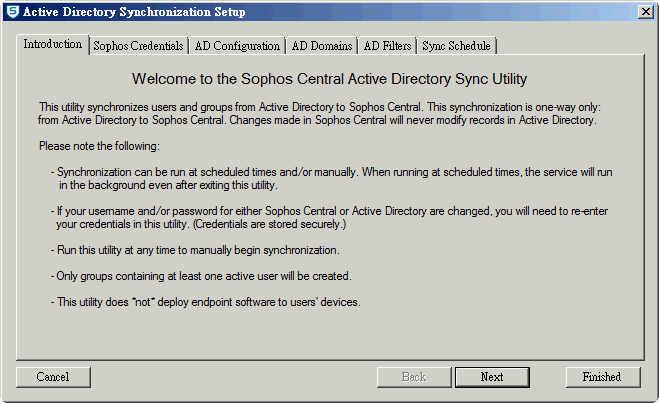Click the 'Only groups containing at least one active user' line
This screenshot has height=403, width=659.
(x=201, y=277)
